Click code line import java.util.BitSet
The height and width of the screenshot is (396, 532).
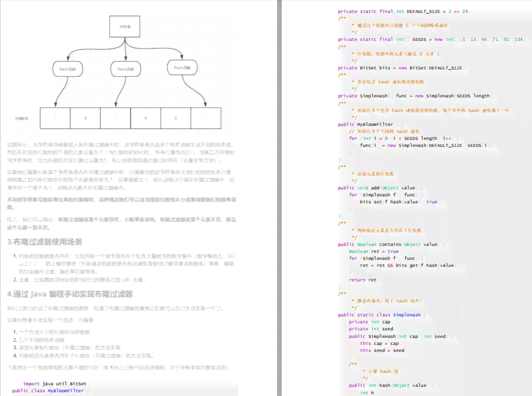coord(55,384)
